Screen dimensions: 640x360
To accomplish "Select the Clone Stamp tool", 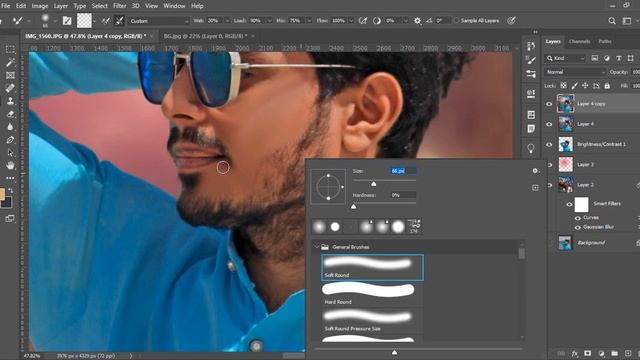I will click(x=10, y=101).
